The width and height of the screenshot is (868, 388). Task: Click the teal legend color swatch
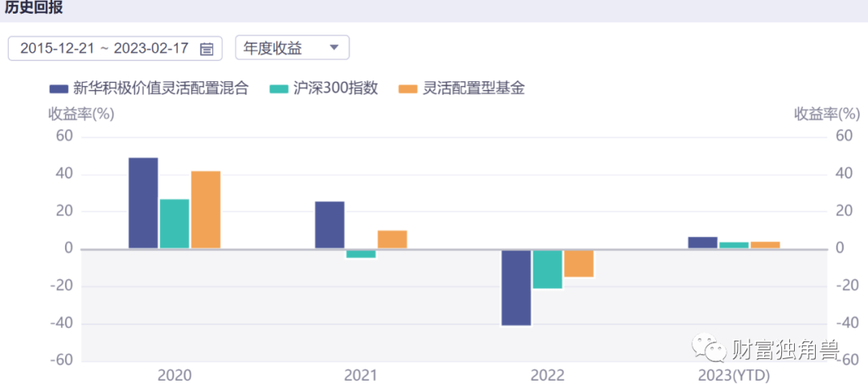tap(279, 88)
